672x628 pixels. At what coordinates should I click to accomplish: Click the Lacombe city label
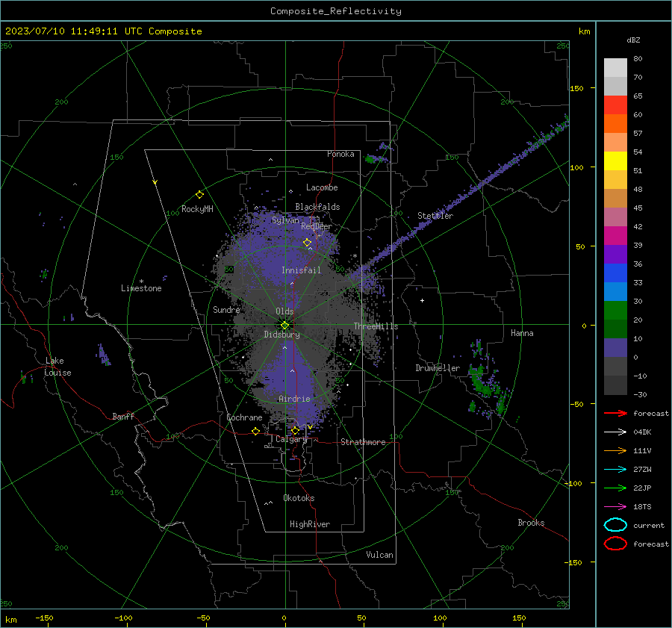(322, 187)
